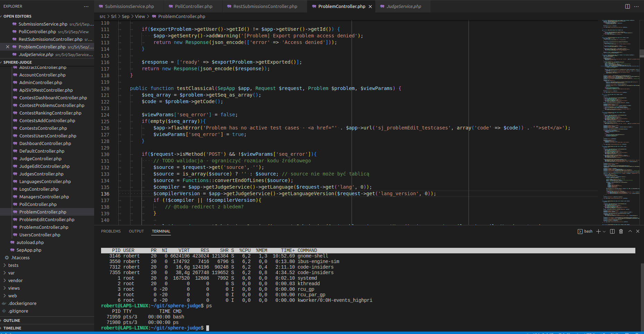Image resolution: width=644 pixels, height=334 pixels.
Task: Split the editor right
Action: pyautogui.click(x=628, y=6)
